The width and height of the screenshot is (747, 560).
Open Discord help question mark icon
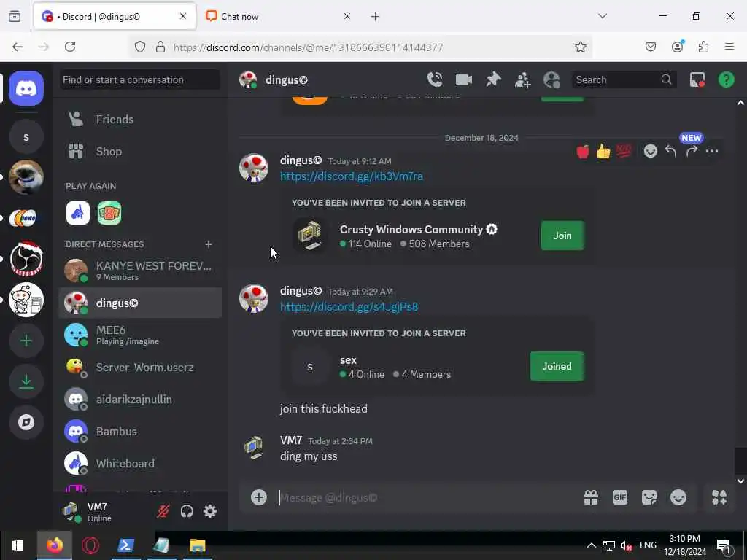tap(726, 79)
